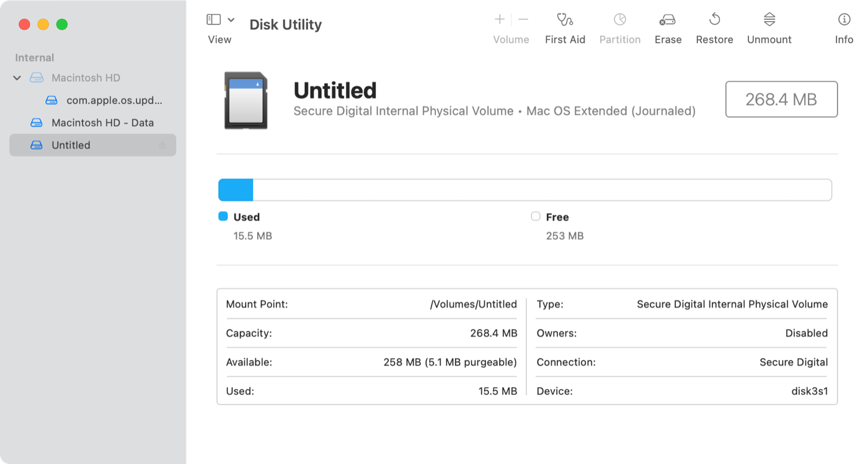Click the Restore label

pos(714,40)
